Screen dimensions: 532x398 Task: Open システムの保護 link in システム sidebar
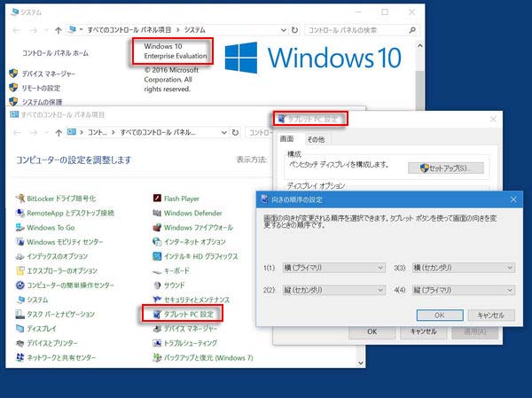tap(42, 102)
